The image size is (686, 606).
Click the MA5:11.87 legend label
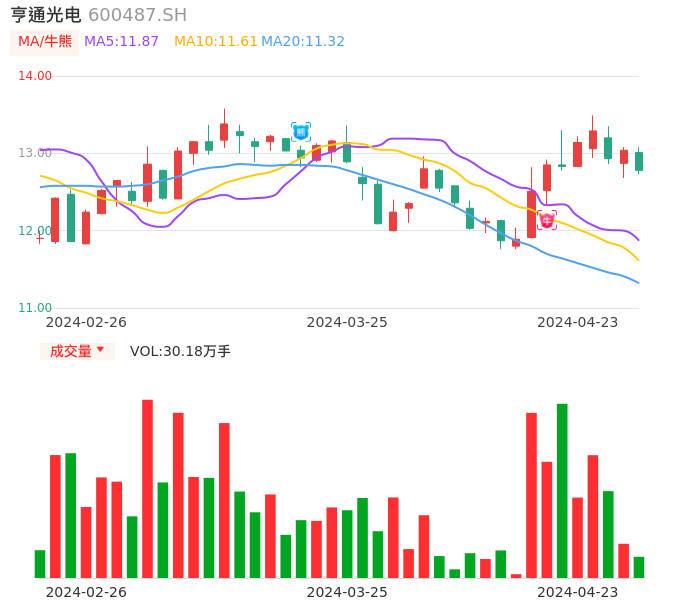pyautogui.click(x=121, y=42)
